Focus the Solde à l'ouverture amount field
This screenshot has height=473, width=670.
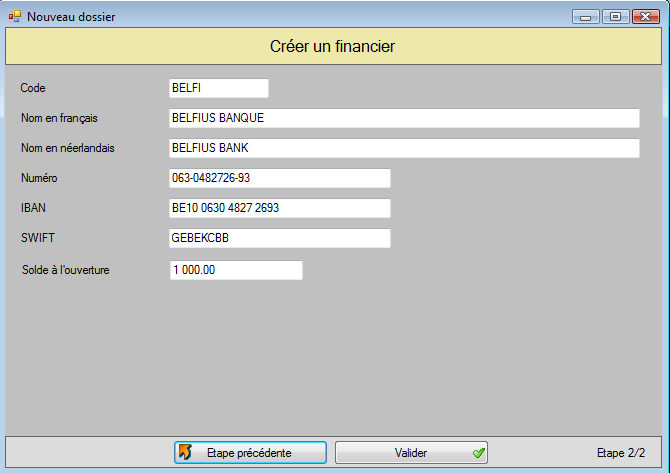(236, 270)
